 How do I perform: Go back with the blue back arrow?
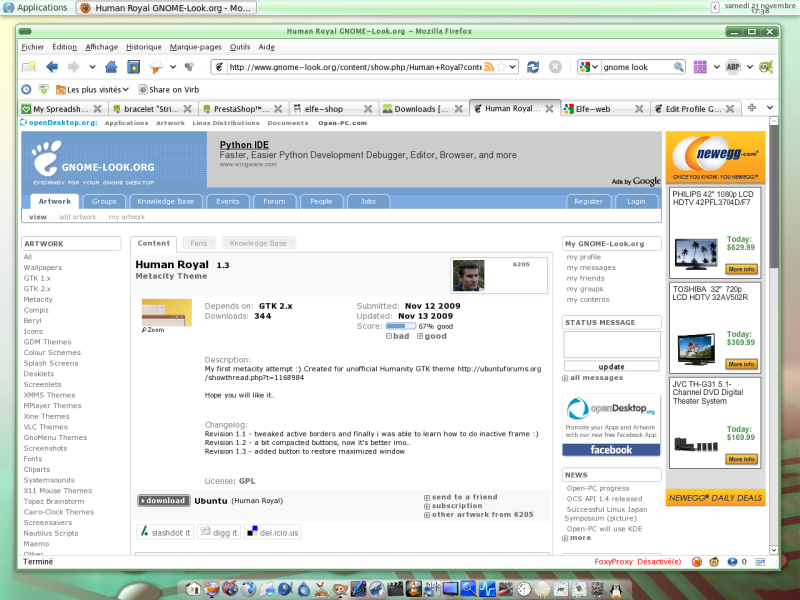click(52, 67)
